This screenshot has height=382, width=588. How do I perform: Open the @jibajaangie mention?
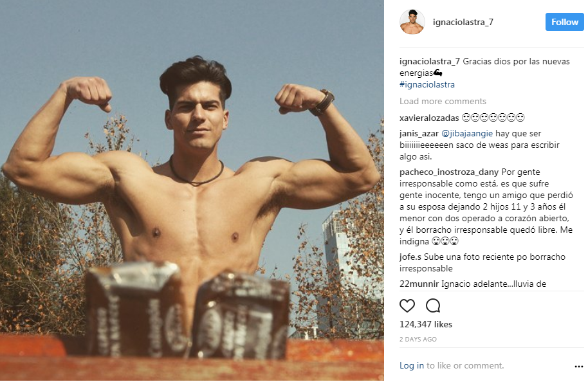(x=467, y=134)
